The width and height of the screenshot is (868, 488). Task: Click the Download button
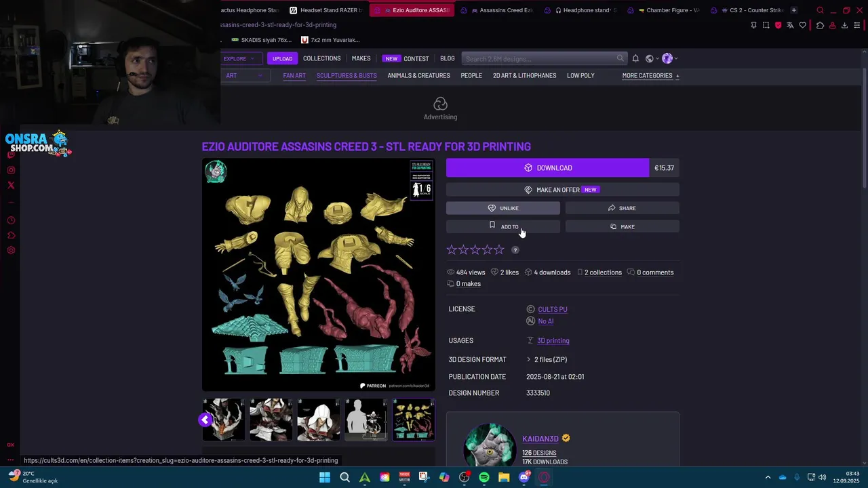[x=547, y=168]
